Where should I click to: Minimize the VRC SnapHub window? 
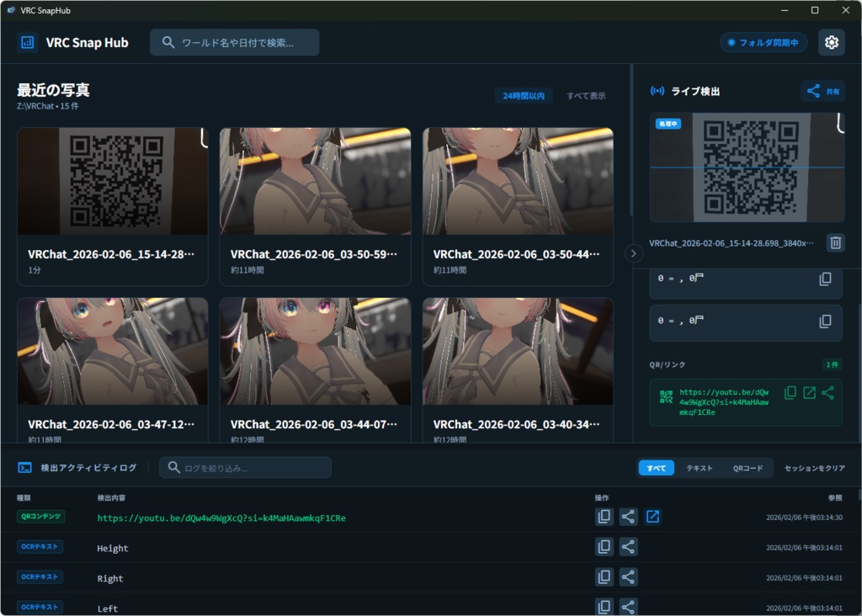[785, 10]
